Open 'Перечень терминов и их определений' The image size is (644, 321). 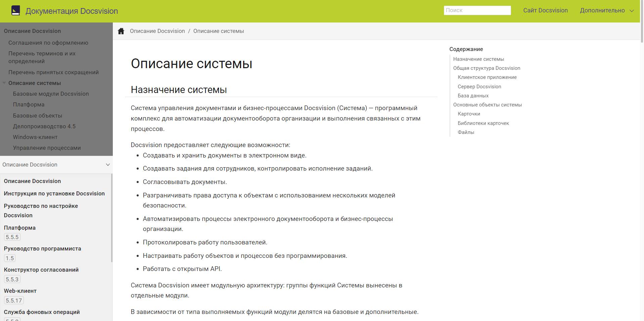click(42, 57)
